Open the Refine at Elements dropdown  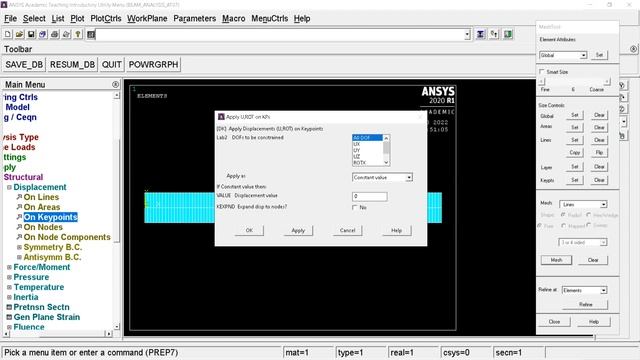click(603, 290)
